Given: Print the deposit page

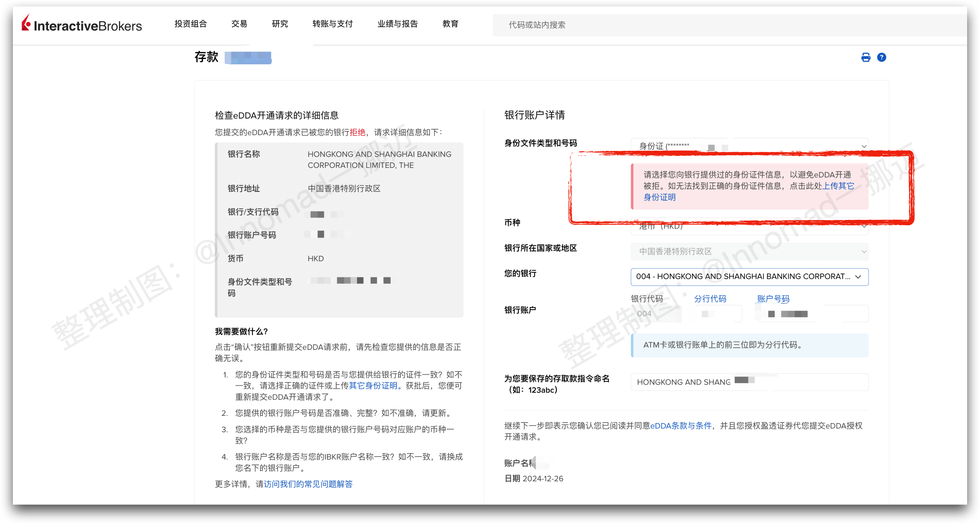Looking at the screenshot, I should pos(865,58).
